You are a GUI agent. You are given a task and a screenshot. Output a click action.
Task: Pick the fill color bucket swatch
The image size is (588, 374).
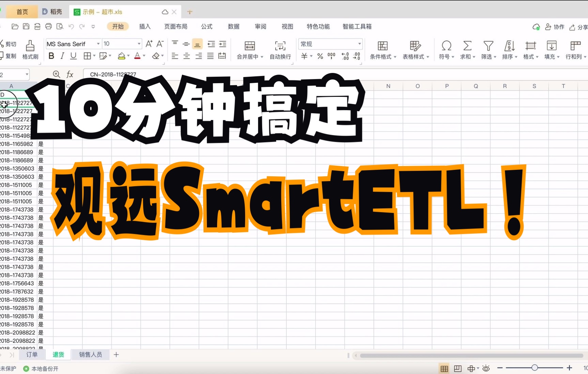click(x=121, y=56)
